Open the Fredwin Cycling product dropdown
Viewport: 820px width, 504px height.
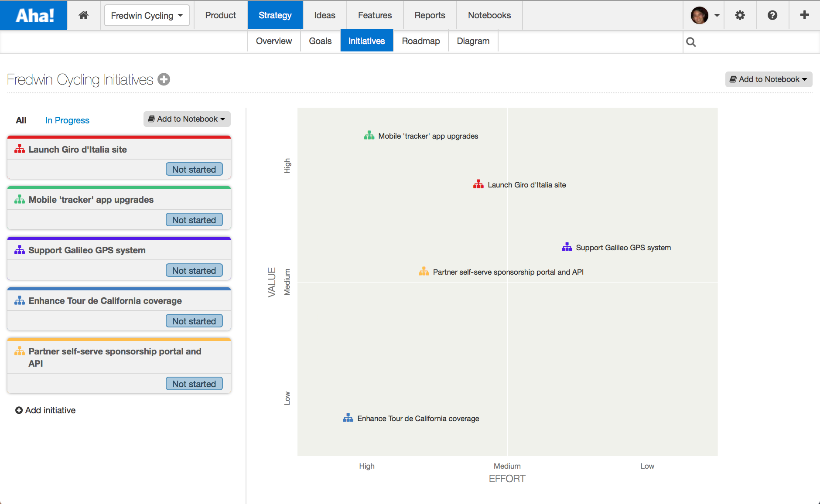[147, 15]
